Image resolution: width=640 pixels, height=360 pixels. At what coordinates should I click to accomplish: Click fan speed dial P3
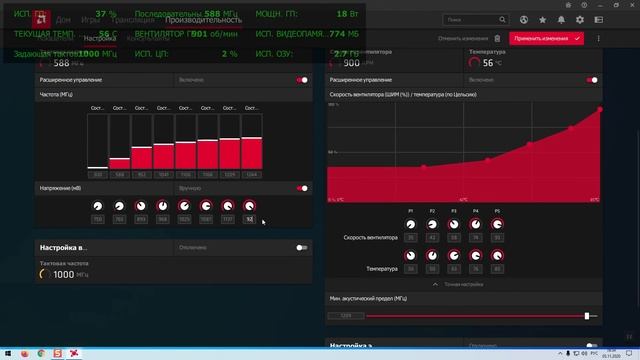(454, 224)
